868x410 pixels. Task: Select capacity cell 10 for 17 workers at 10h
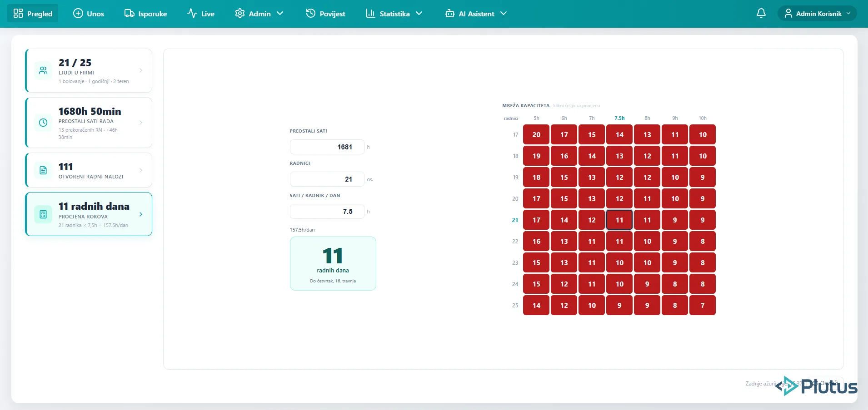click(703, 134)
